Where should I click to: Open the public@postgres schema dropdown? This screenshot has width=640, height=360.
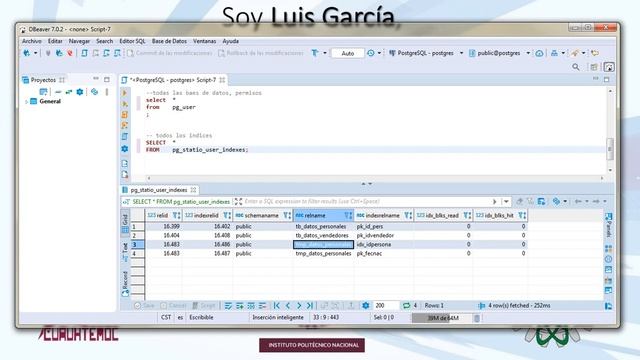528,53
